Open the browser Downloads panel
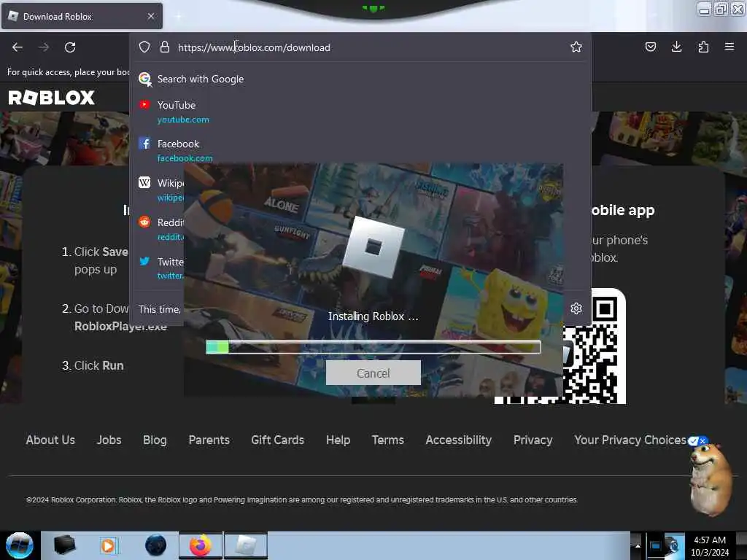Screen dimensions: 747x560 (x=676, y=47)
